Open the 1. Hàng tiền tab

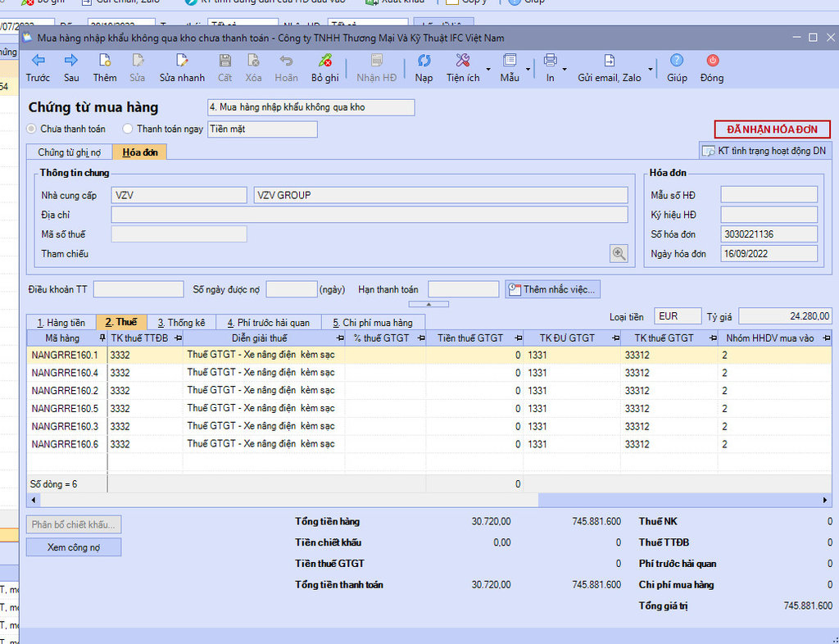click(61, 323)
